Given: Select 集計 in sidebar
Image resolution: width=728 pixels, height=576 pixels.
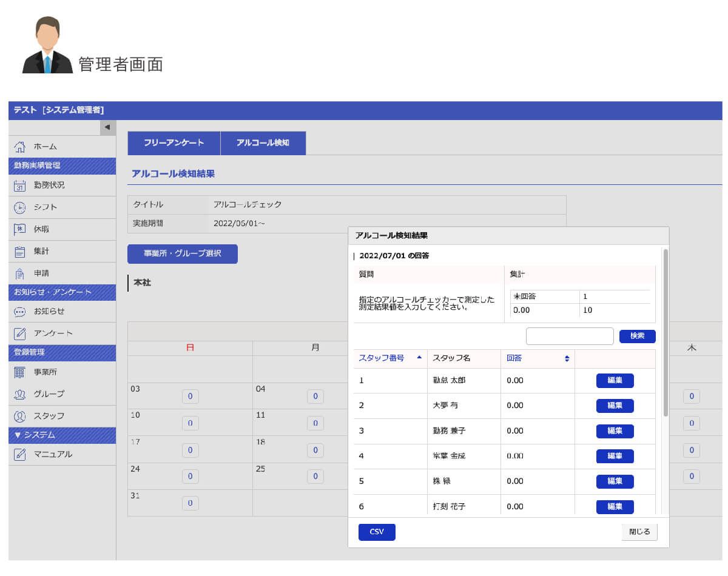Looking at the screenshot, I should pyautogui.click(x=62, y=251).
